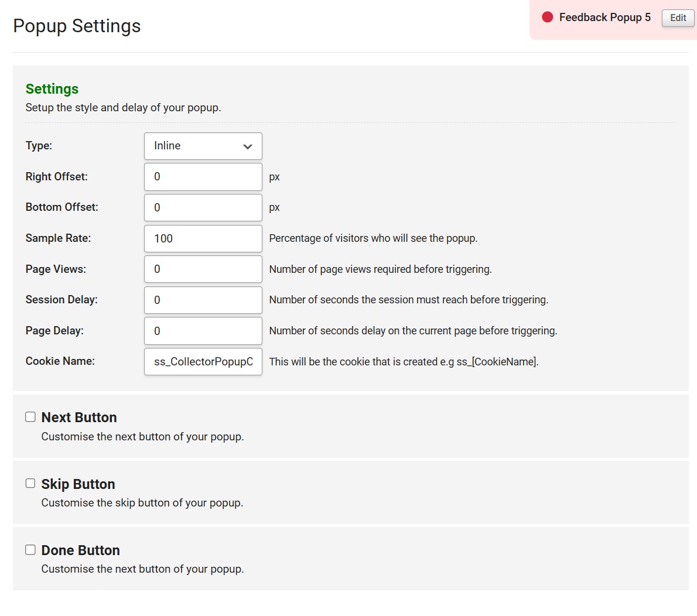This screenshot has width=697, height=616.
Task: Check the Done Button option
Action: point(30,549)
